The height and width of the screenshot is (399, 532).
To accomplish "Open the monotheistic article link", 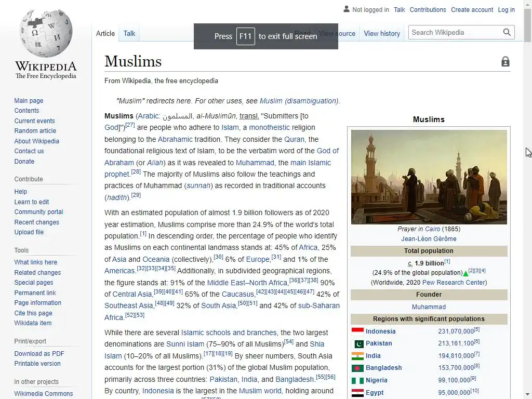I will pyautogui.click(x=270, y=128).
